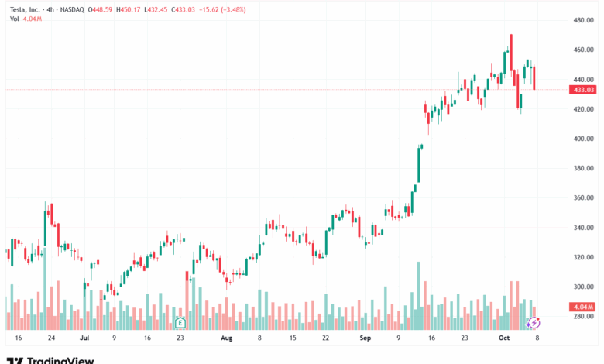This screenshot has width=604, height=364.
Task: Click the Aug label on time axis
Action: point(226,338)
